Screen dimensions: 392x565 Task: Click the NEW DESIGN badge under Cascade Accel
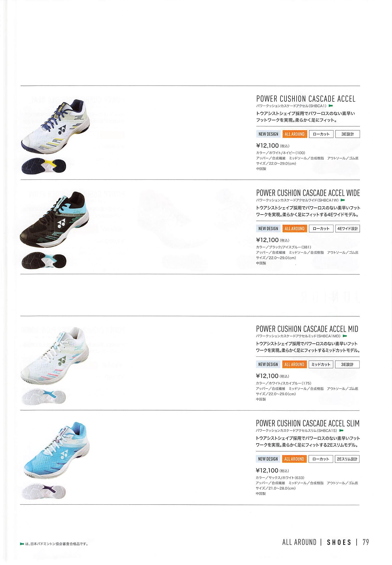pyautogui.click(x=268, y=134)
